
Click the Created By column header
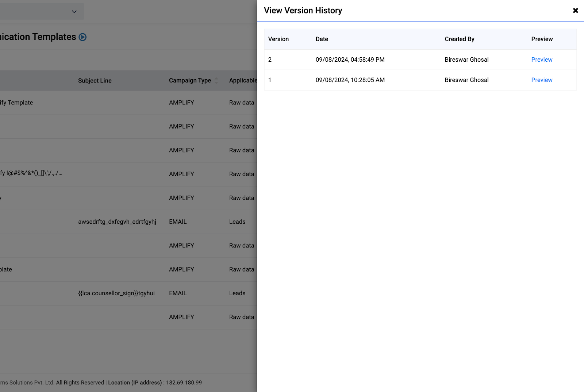click(x=459, y=39)
